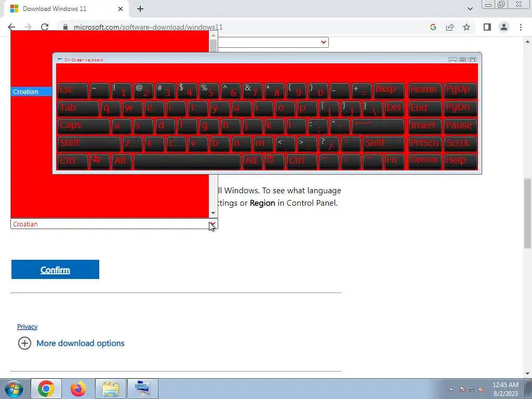Open the Chrome share icon in the address bar
This screenshot has height=399, width=532.
coord(450,27)
